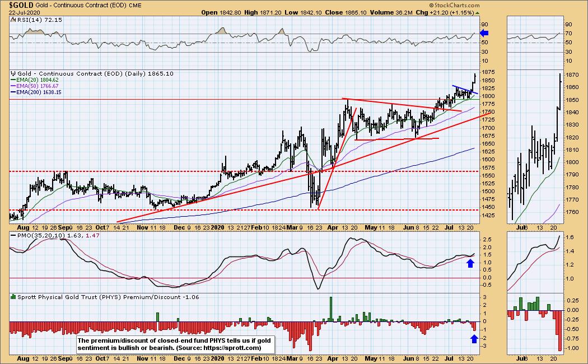Click the -0.5 label on the PMO axis
The width and height of the screenshot is (588, 364).
point(487,285)
